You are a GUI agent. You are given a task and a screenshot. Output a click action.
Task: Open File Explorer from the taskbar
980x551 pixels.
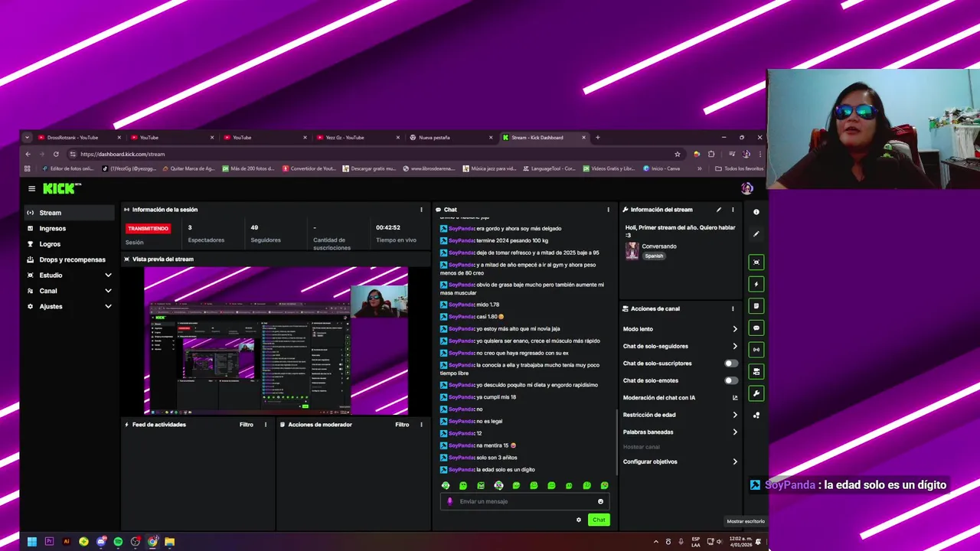(170, 542)
